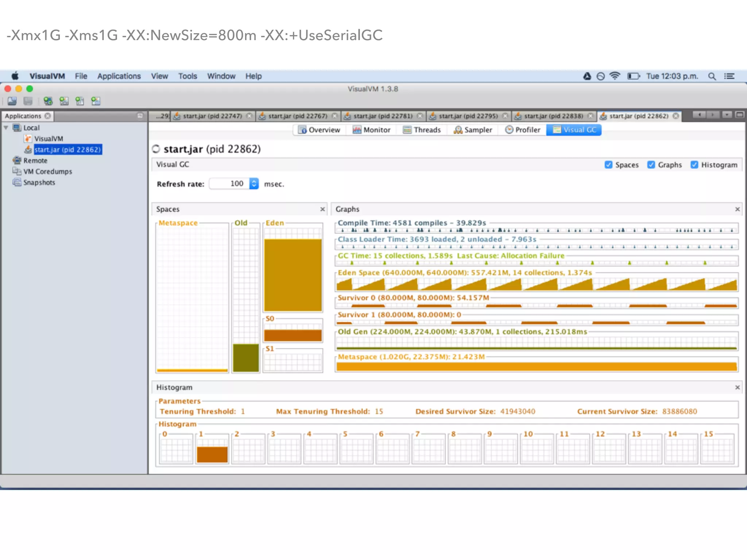747x560 pixels.
Task: Switch to start.jar (pid 22838) tab
Action: click(554, 116)
